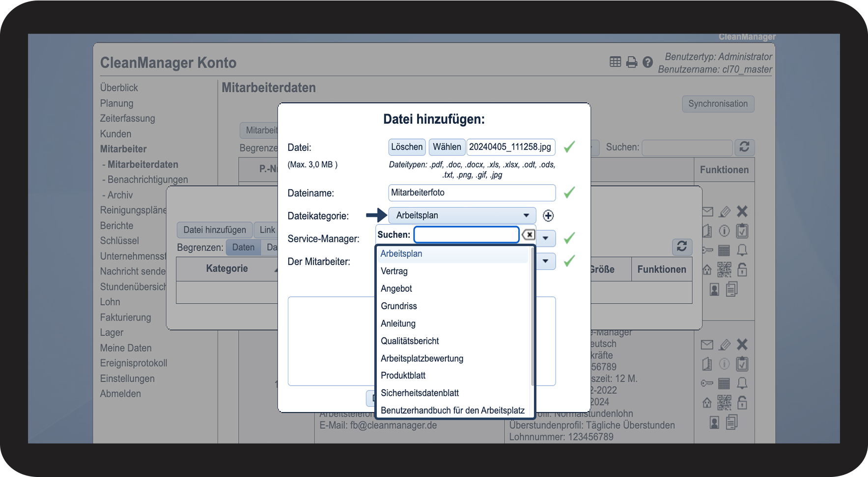Add new file category with plus icon

548,216
